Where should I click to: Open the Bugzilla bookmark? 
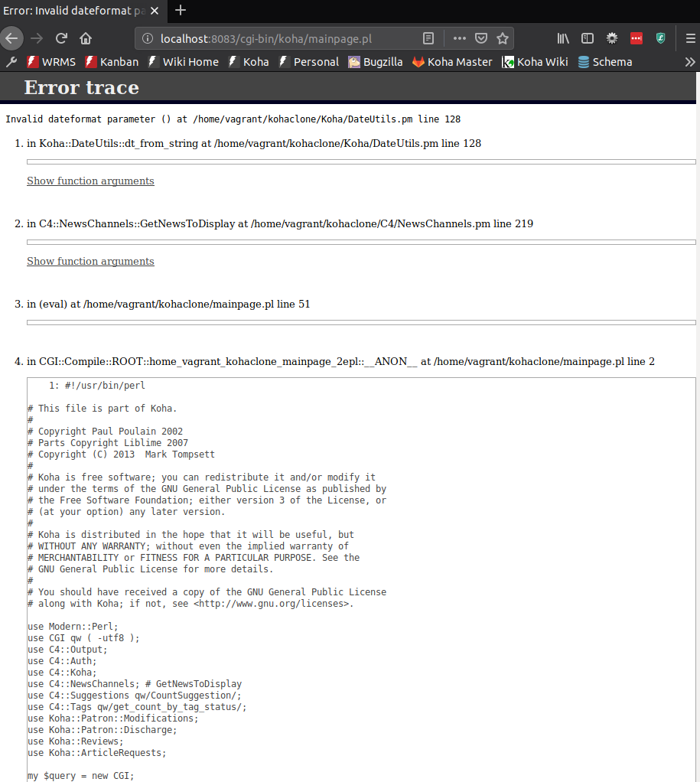pyautogui.click(x=376, y=62)
